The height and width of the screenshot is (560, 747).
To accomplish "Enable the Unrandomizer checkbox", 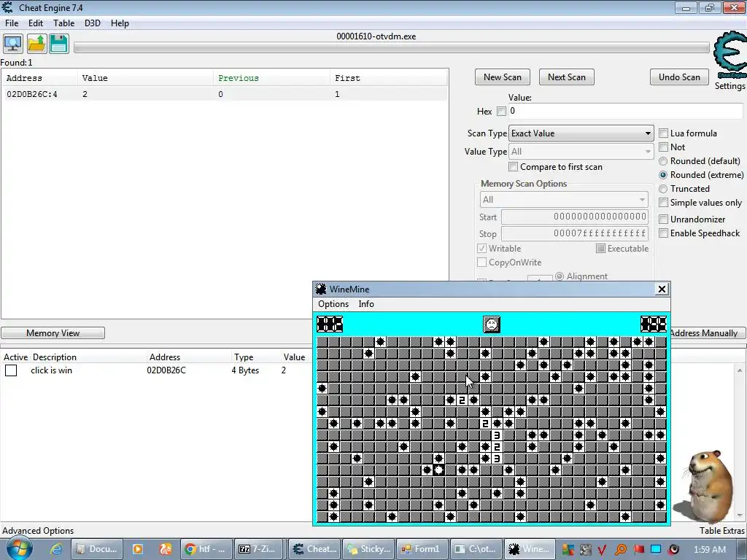I will click(663, 219).
